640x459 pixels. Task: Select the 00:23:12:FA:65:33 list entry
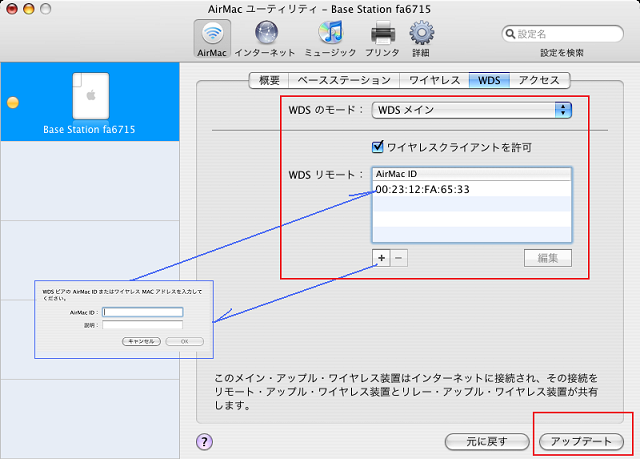pos(472,189)
